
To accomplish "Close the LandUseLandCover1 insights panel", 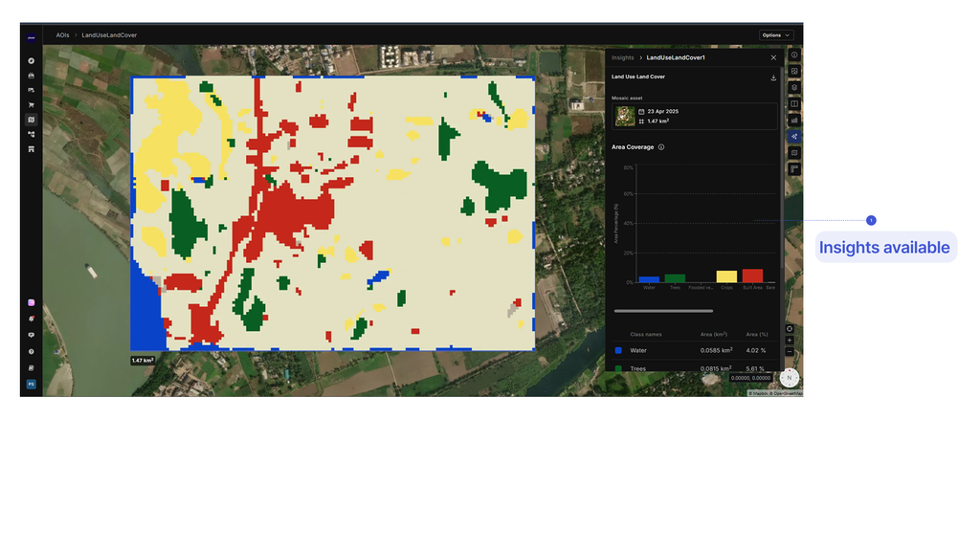I will coord(773,57).
